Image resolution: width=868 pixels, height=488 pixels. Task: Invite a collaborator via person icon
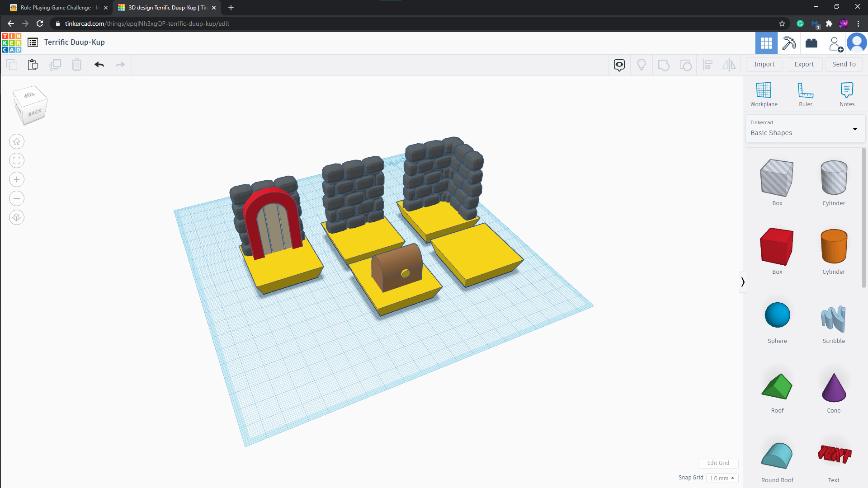coord(835,44)
